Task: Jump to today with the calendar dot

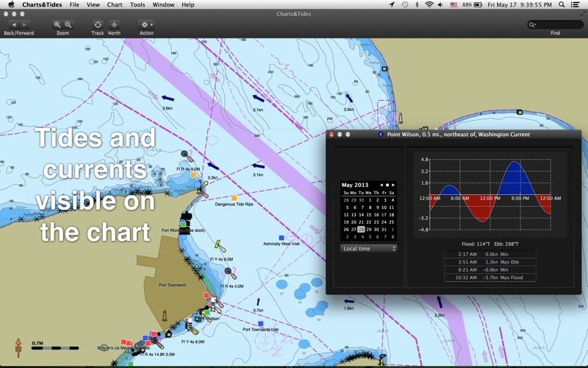Action: coord(387,185)
